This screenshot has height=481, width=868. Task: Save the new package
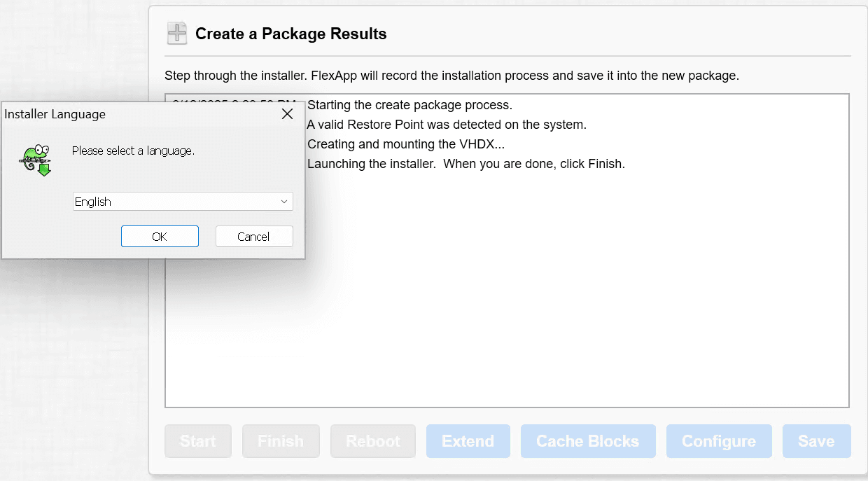click(816, 441)
